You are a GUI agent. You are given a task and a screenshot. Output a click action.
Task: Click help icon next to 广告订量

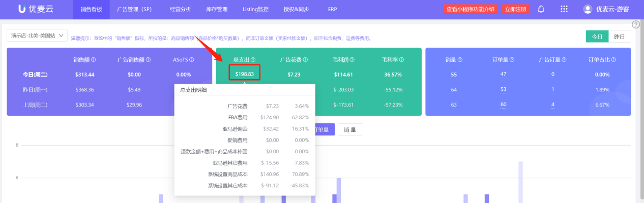(565, 60)
